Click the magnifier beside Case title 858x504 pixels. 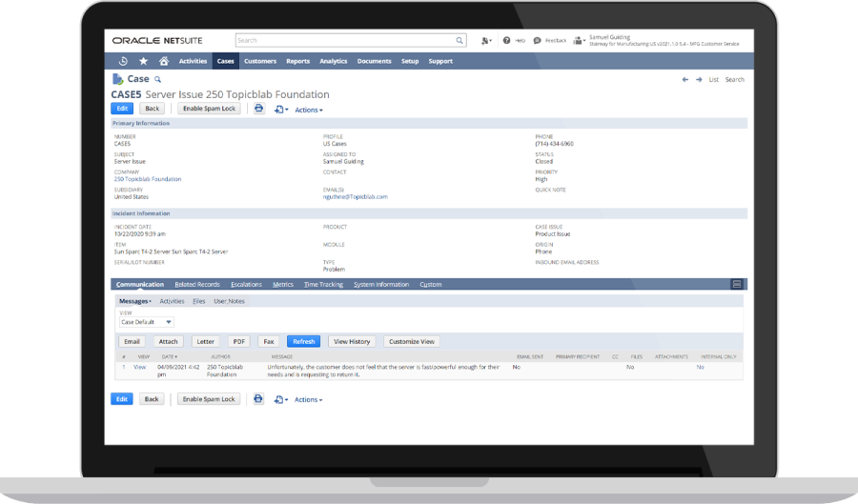[157, 80]
